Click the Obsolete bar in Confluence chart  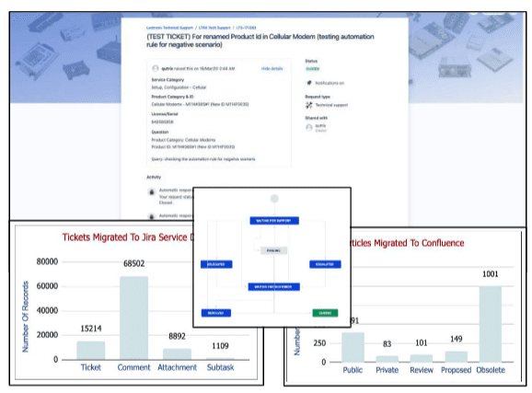coord(491,324)
